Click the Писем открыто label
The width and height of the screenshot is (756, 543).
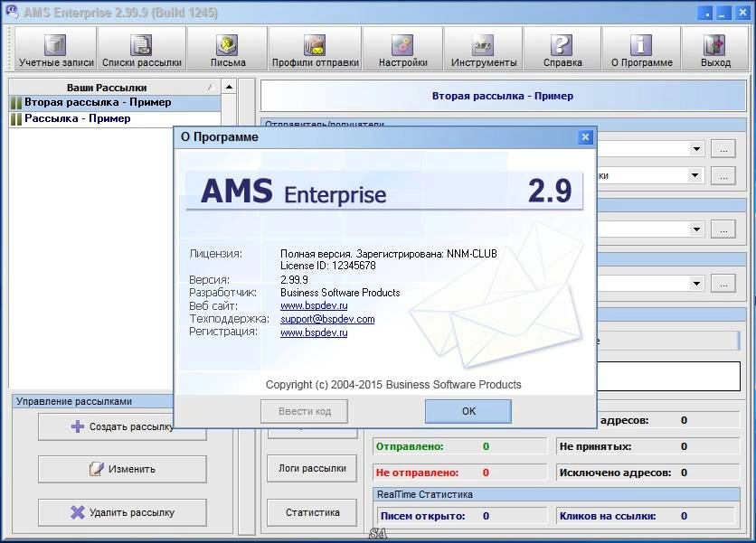(423, 516)
